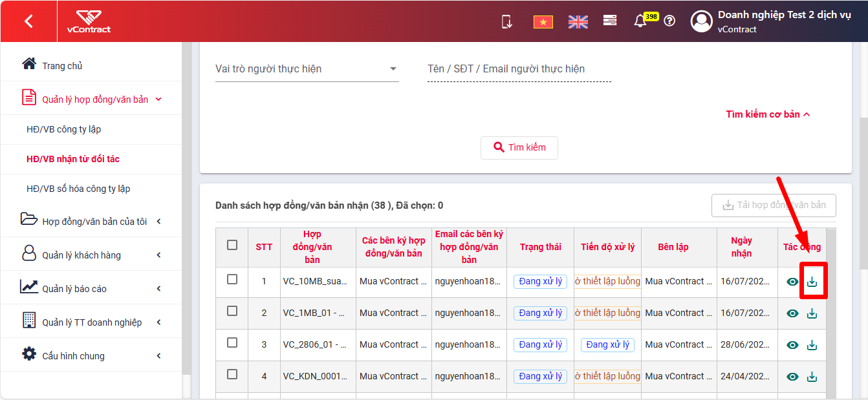868x400 pixels.
Task: Open the help question mark icon
Action: click(669, 21)
